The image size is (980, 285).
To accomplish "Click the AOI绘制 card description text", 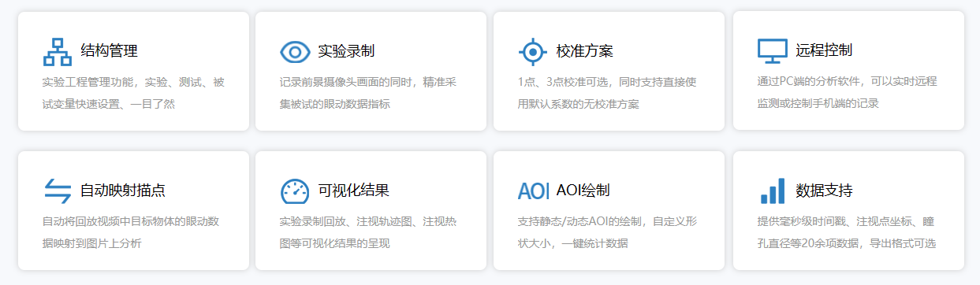I will tap(607, 231).
